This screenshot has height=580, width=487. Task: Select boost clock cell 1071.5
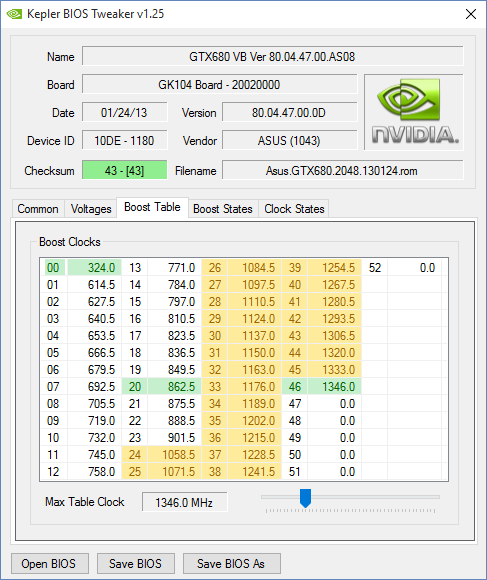pos(175,472)
